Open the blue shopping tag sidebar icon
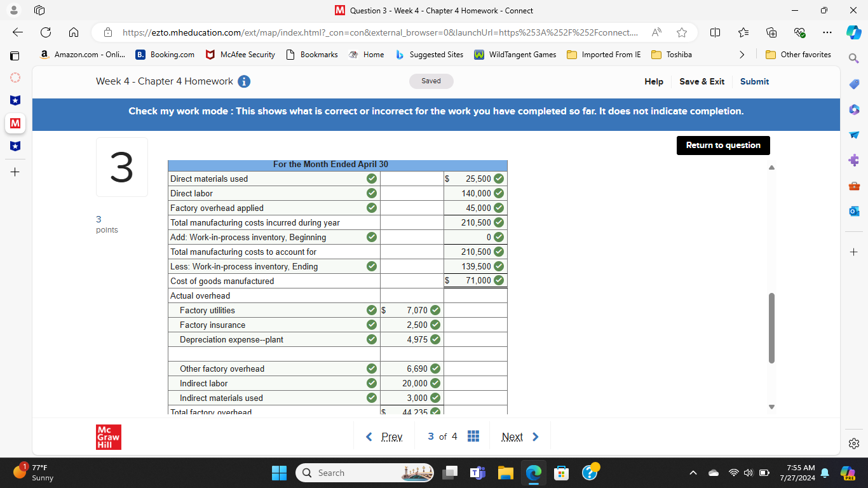The height and width of the screenshot is (488, 868). tap(854, 85)
